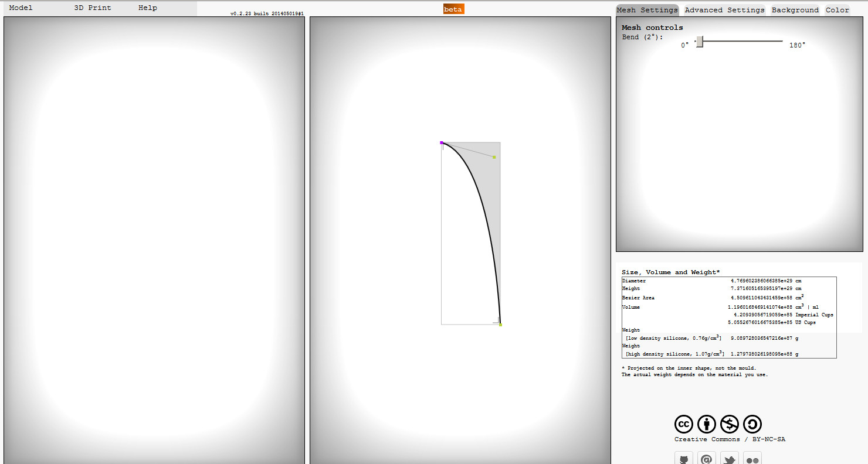
Task: Click the 'Projected on the inner shape' footnote
Action: click(689, 369)
